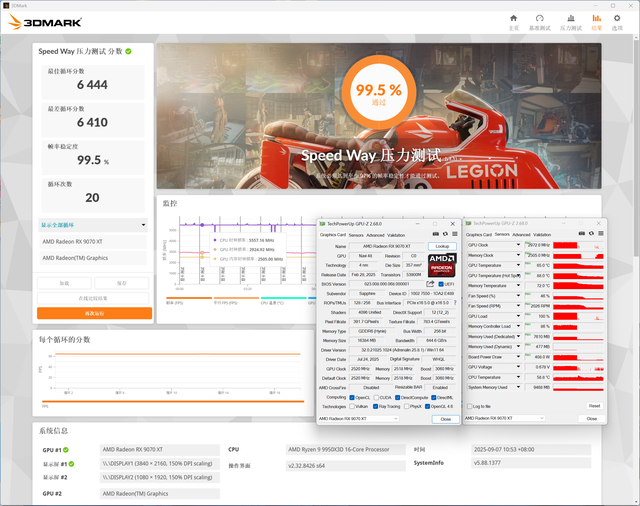
Task: Click the 加载 load button
Action: pyautogui.click(x=64, y=283)
